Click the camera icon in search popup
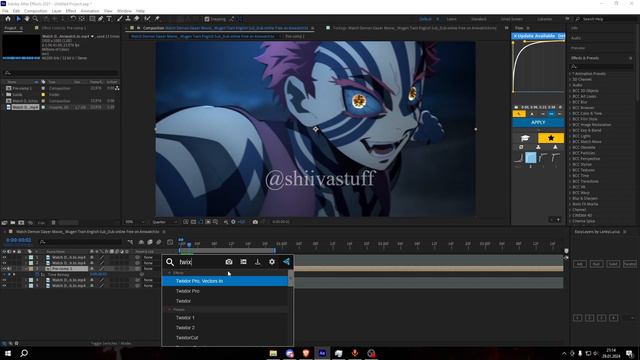This screenshot has height=360, width=640. (x=229, y=262)
